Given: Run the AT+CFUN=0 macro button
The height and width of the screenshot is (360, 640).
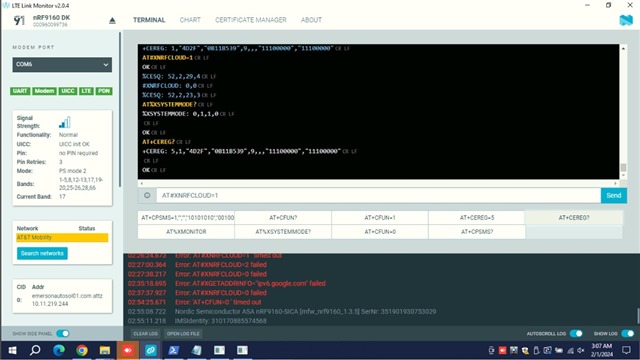Looking at the screenshot, I should click(380, 231).
